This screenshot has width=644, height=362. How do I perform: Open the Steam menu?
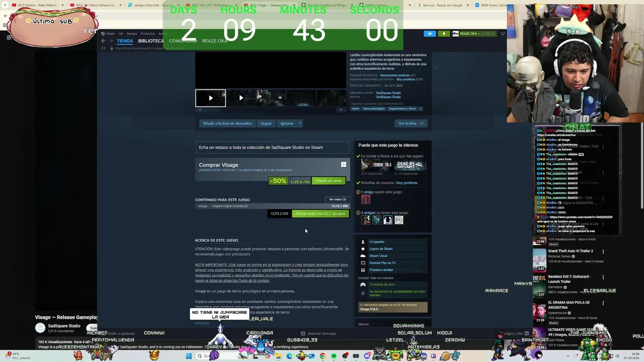[110, 34]
